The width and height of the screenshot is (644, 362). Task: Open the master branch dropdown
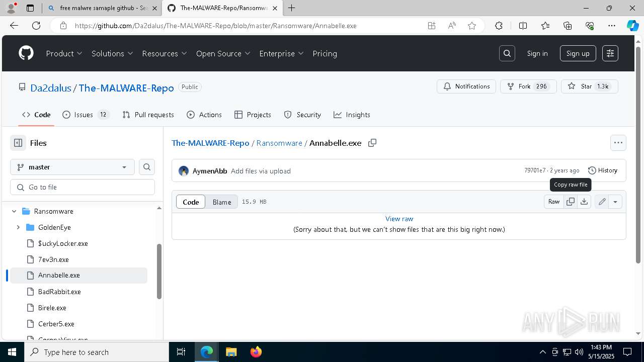click(x=72, y=167)
